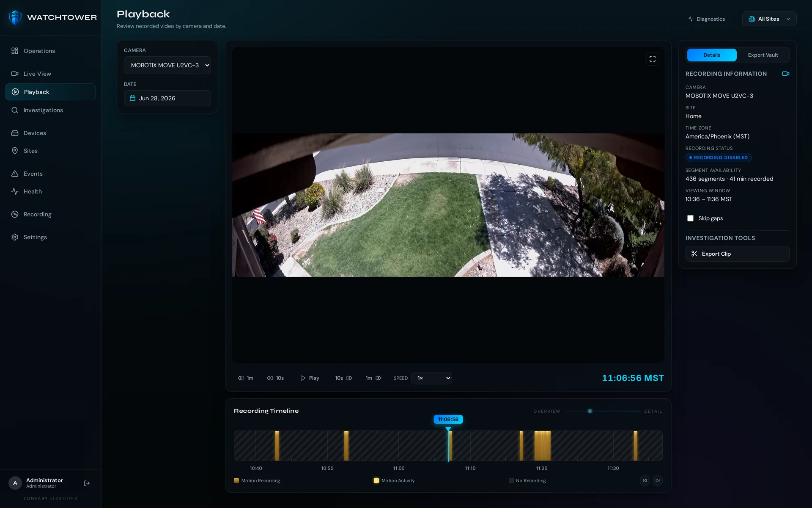The width and height of the screenshot is (812, 508).
Task: Click the Export Clip button
Action: [x=737, y=254]
